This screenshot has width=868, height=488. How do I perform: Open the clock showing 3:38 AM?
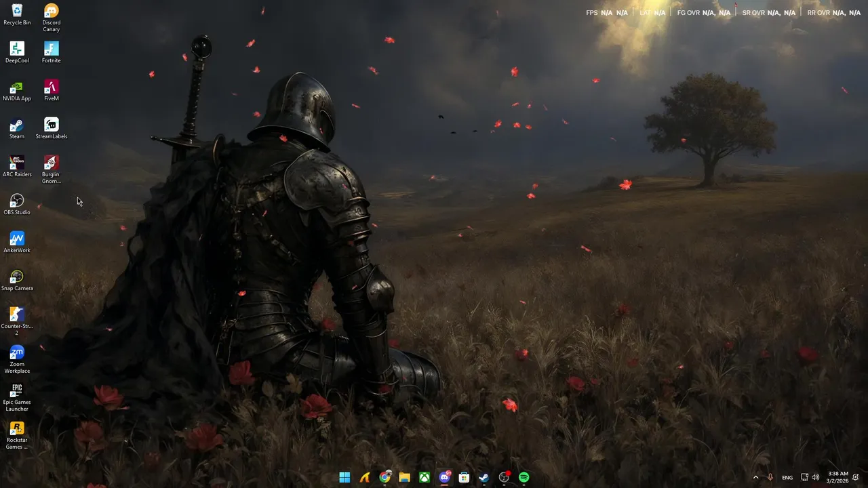coord(838,477)
